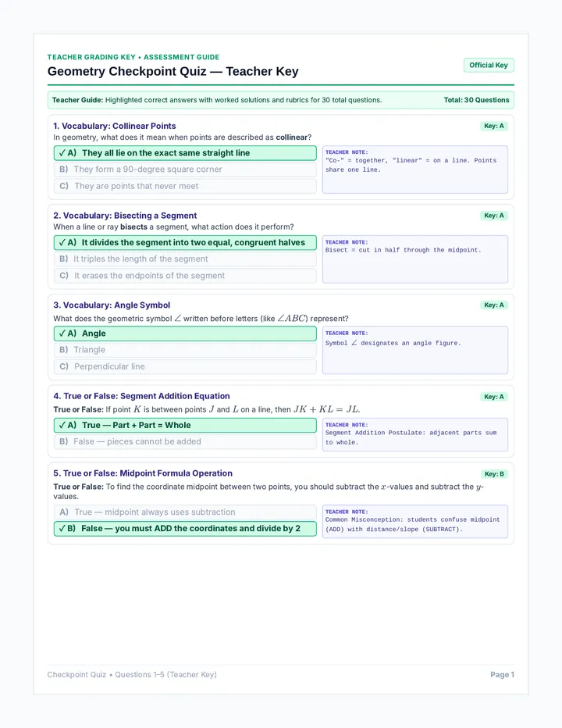Viewport: 562px width, 728px height.
Task: Select the 'Angle' answer option
Action: coord(185,334)
